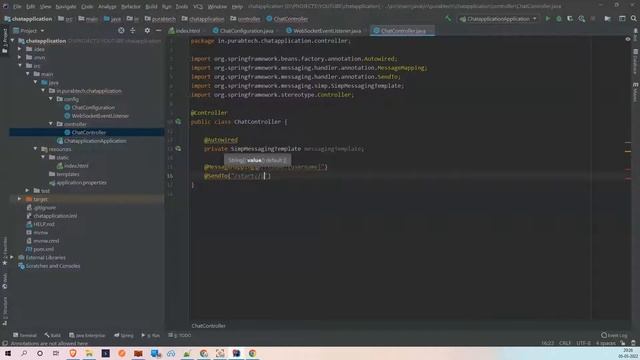Viewport: 640px width, 360px height.
Task: Switch to the index.html tab
Action: [x=184, y=31]
